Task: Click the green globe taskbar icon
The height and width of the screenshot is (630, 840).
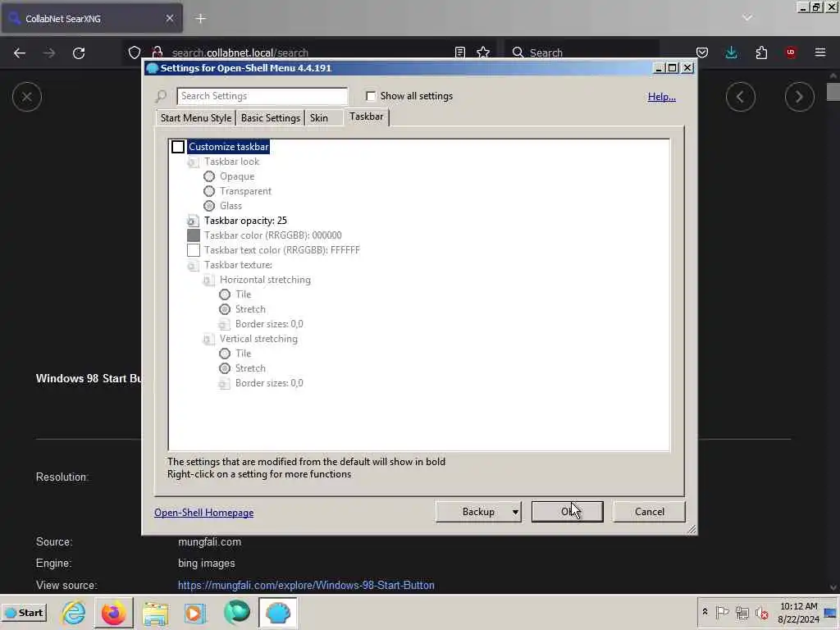Action: point(237,612)
